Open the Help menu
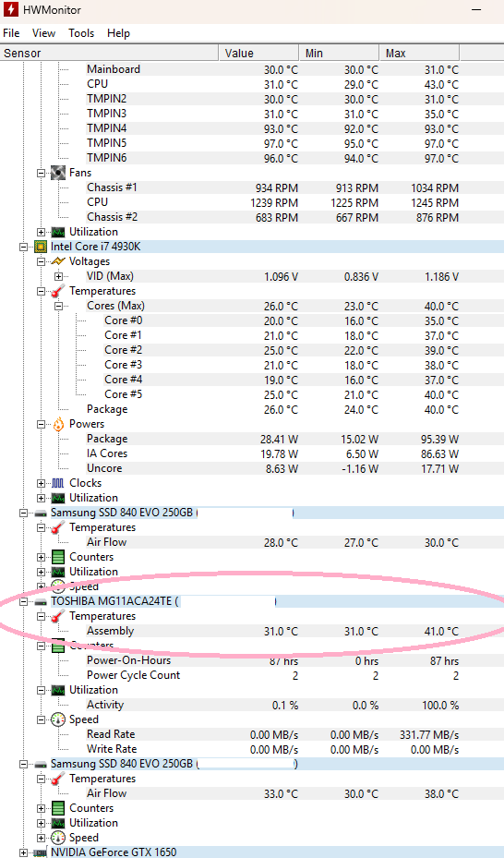The width and height of the screenshot is (504, 858). [x=119, y=33]
